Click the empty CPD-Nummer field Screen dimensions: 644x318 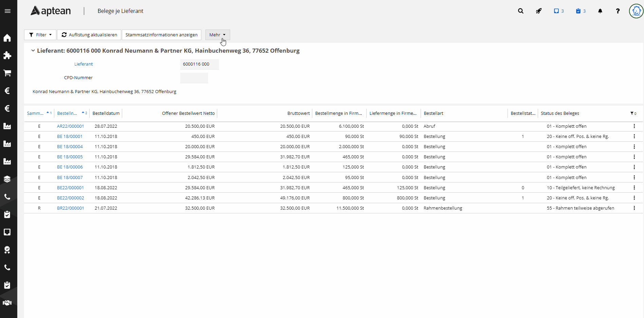194,78
